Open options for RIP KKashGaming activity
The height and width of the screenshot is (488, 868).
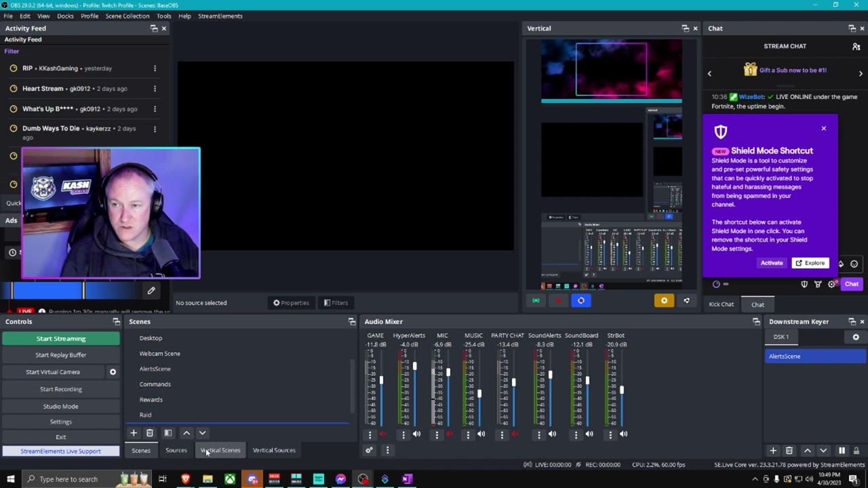155,68
